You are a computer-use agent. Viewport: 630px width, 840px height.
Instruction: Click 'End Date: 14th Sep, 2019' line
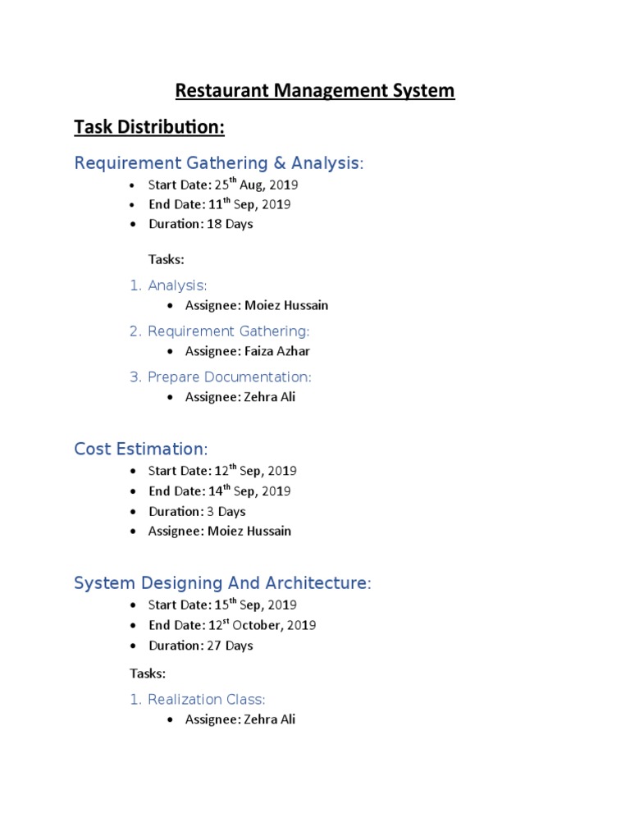(220, 491)
